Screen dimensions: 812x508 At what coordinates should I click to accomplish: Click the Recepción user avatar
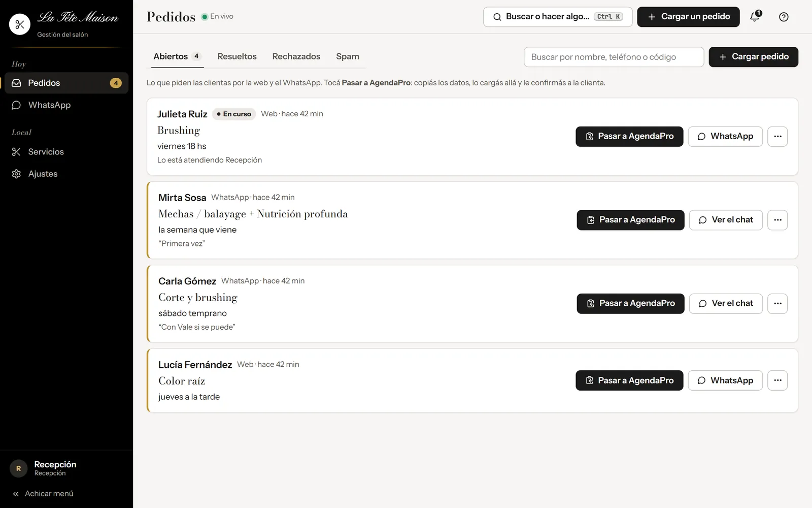tap(18, 468)
